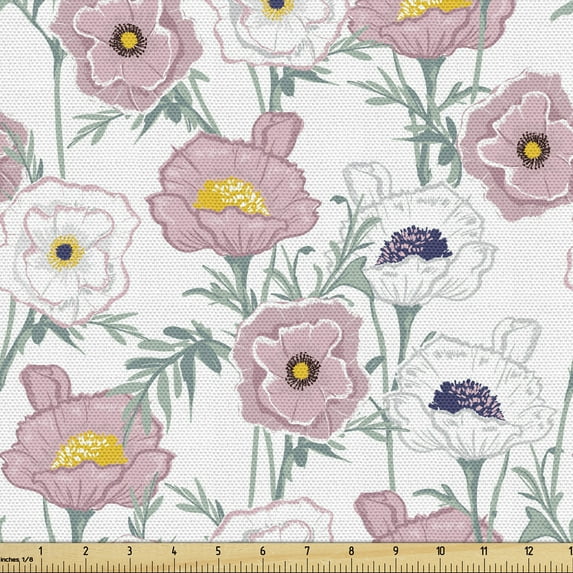Click the "inches, 1/8" ruler label
The width and height of the screenshot is (573, 573).
tap(16, 559)
